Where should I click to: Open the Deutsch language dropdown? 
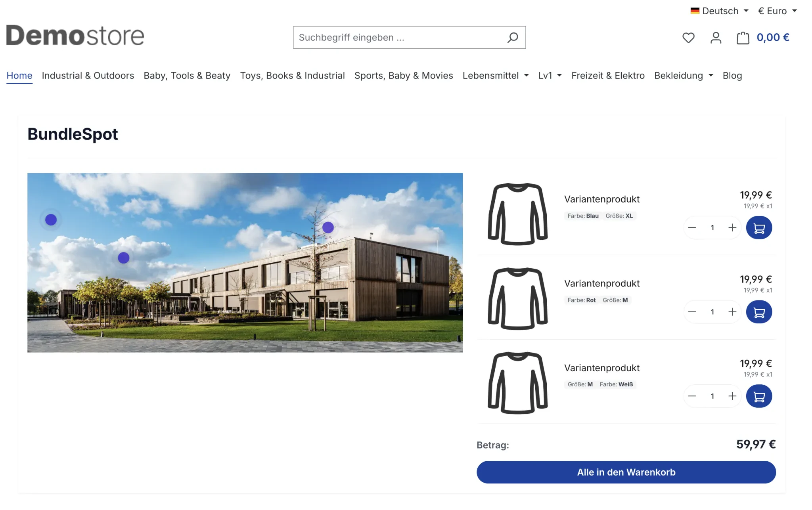click(719, 11)
